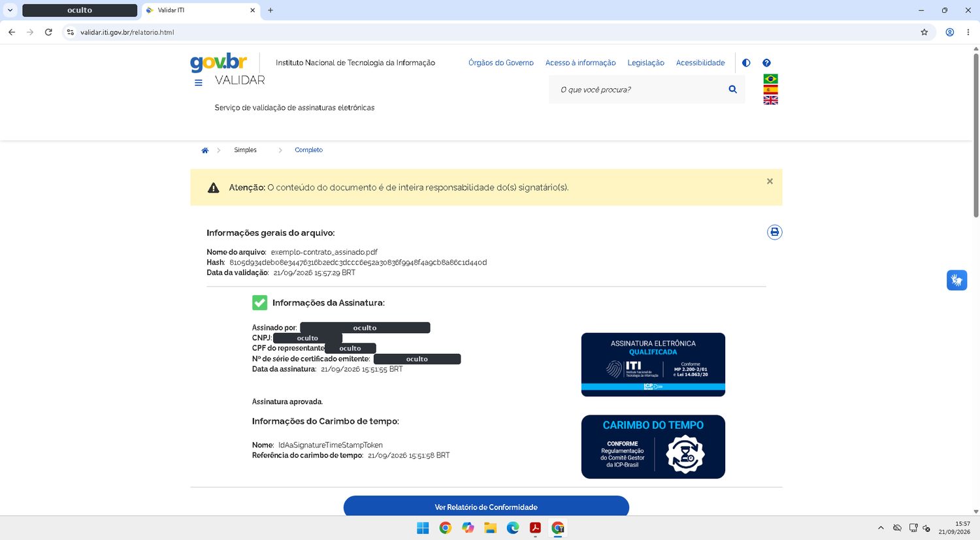
Task: Open the VLibras accessibility widget
Action: pyautogui.click(x=956, y=280)
